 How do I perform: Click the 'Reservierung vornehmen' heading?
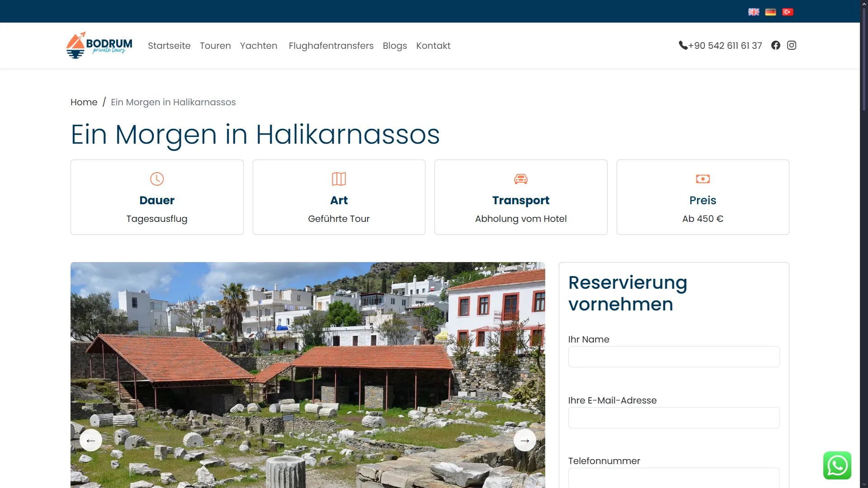627,293
